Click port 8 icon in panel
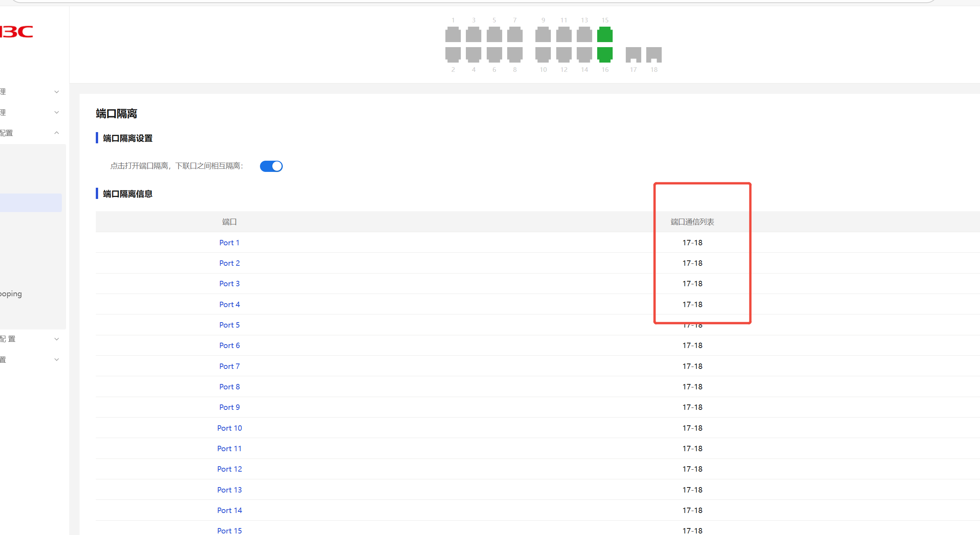This screenshot has width=980, height=535. 515,54
